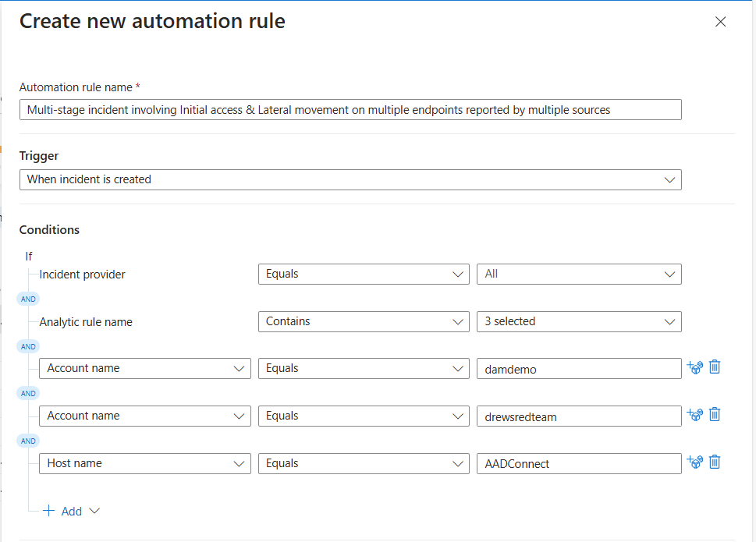The height and width of the screenshot is (542, 756).
Task: Edit the Automation rule name field
Action: [350, 110]
